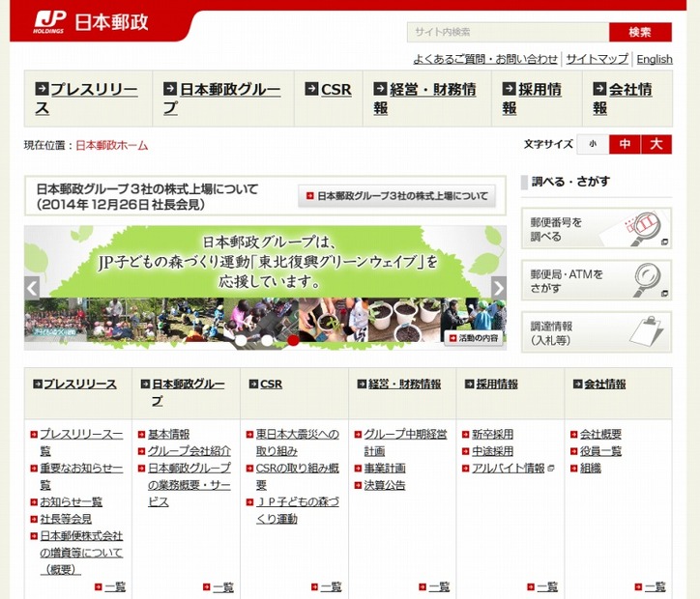Switch to the English site

pyautogui.click(x=655, y=59)
